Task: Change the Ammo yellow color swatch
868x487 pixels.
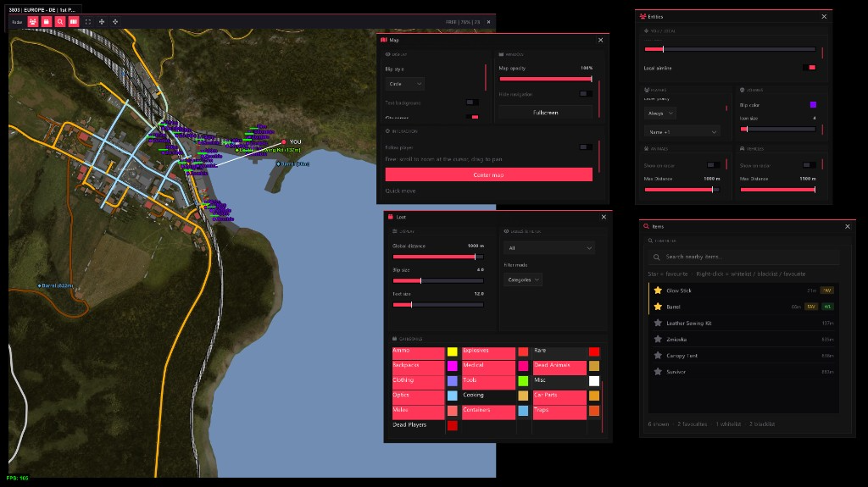Action: [x=453, y=352]
